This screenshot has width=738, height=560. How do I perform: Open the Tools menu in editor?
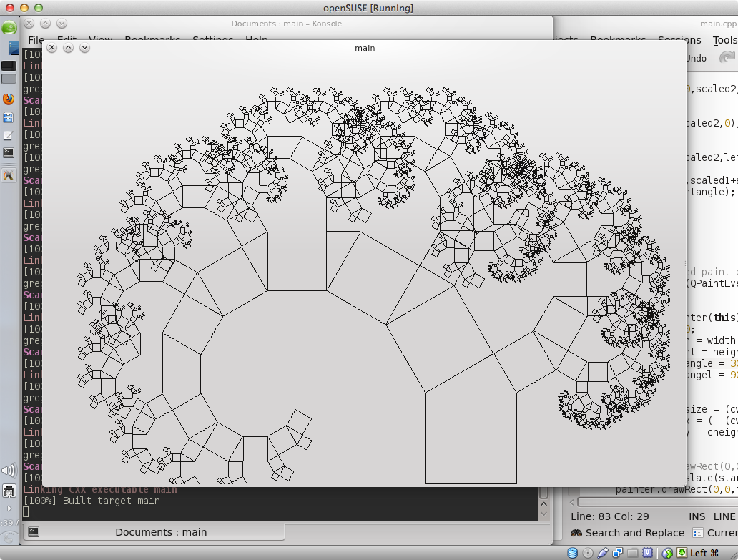point(724,41)
